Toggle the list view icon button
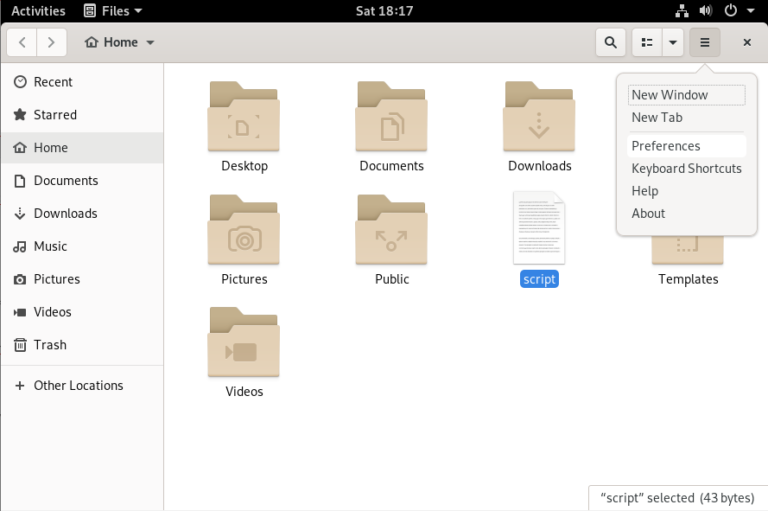The height and width of the screenshot is (511, 768). [x=647, y=43]
